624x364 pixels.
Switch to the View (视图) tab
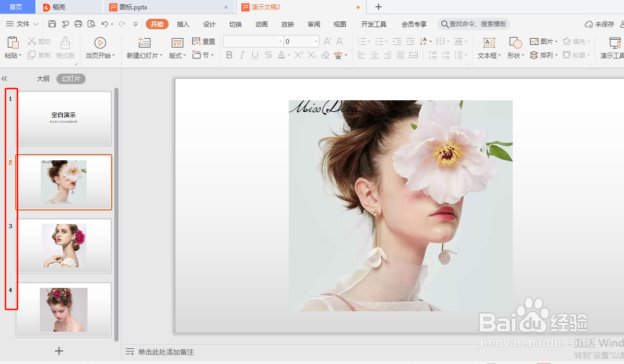pos(340,24)
